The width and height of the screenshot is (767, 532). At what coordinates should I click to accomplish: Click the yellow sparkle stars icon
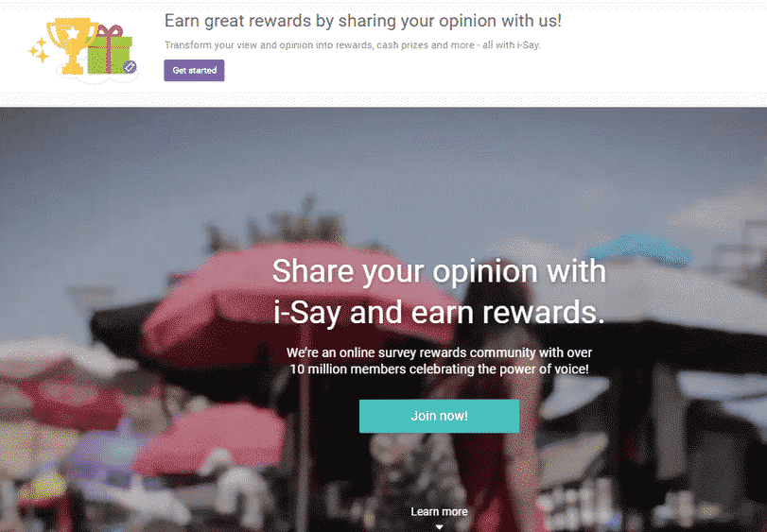coord(39,51)
